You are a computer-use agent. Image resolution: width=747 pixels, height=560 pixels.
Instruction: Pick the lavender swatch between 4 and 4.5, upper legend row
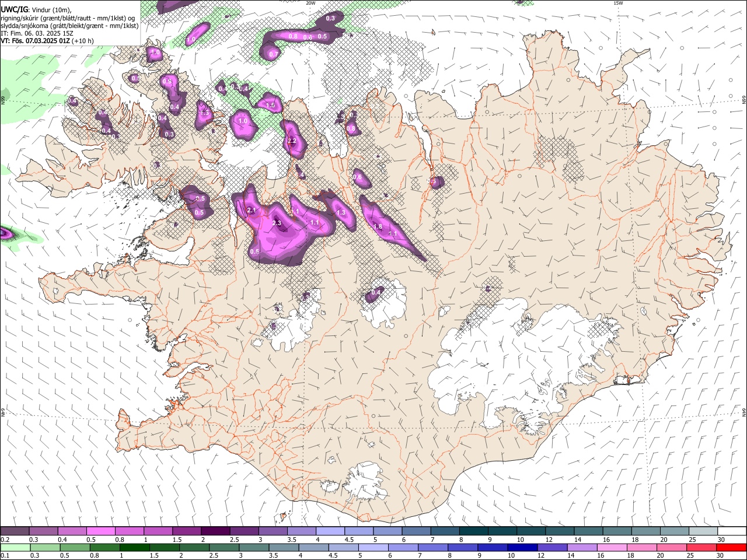330,531
